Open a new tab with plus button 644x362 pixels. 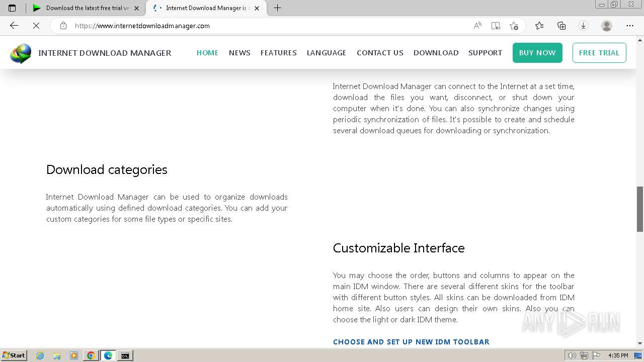(277, 8)
